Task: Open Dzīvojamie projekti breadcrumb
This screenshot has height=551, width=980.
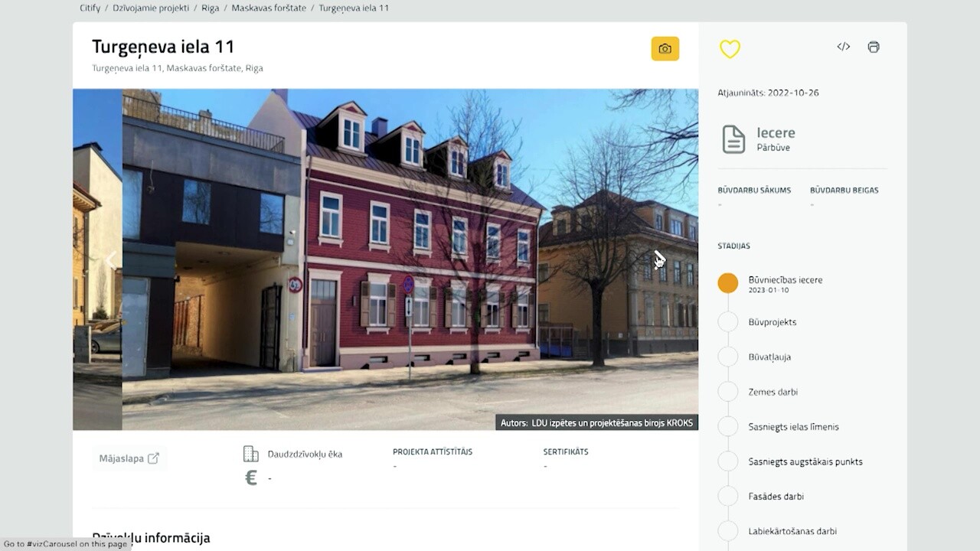Action: coord(151,8)
